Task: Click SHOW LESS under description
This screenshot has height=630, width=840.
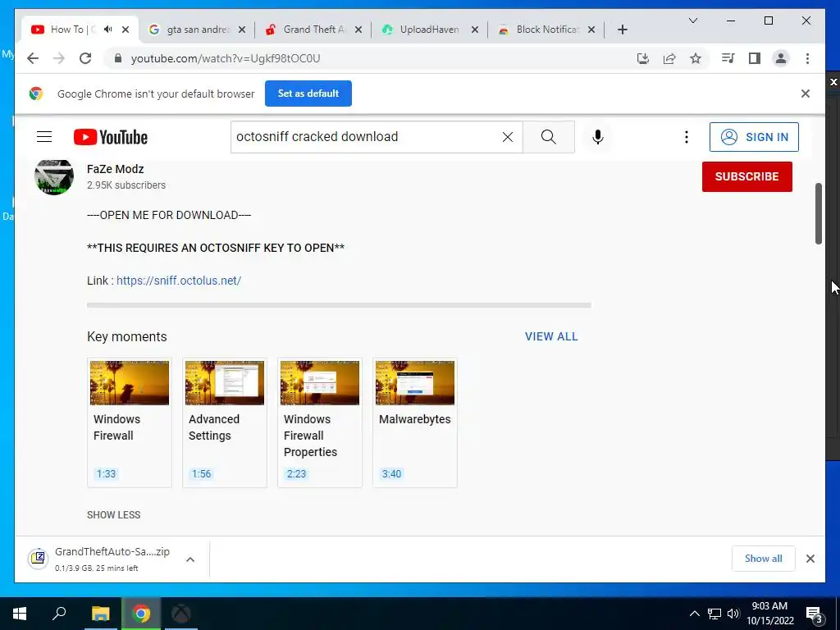Action: 113,515
